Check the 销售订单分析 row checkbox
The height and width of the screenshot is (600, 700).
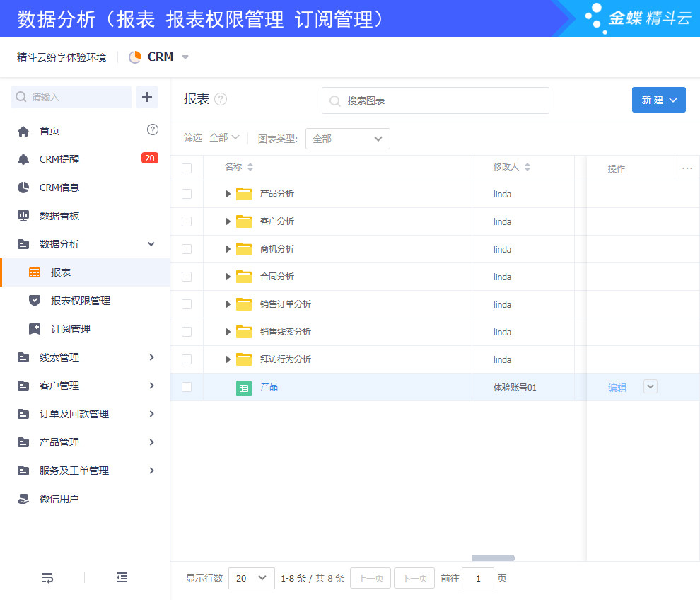[187, 304]
